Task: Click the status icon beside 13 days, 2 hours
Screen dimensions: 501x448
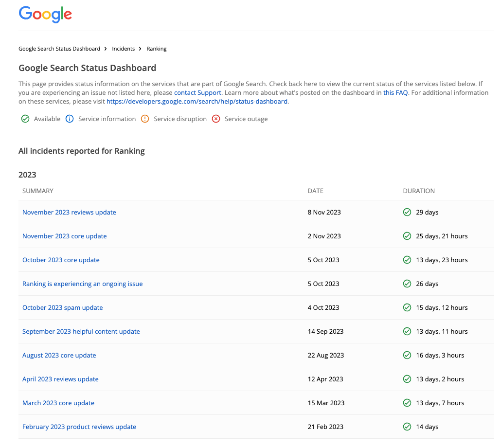Action: (x=407, y=379)
